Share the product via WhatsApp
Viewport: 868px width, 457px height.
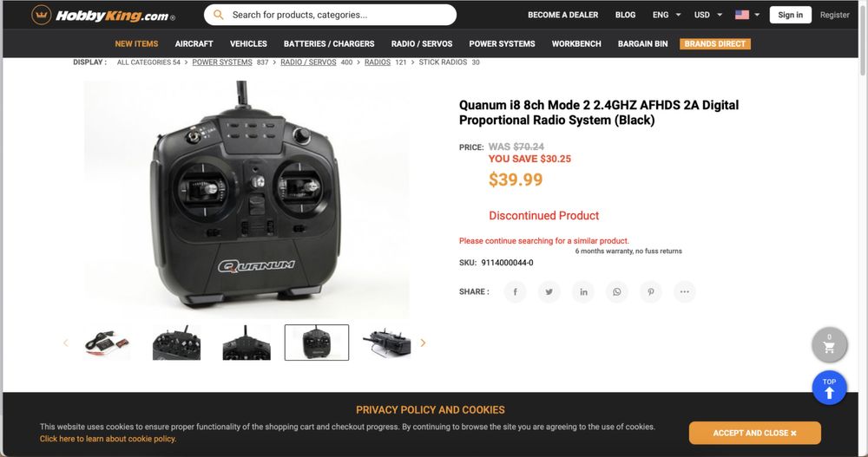pyautogui.click(x=616, y=291)
